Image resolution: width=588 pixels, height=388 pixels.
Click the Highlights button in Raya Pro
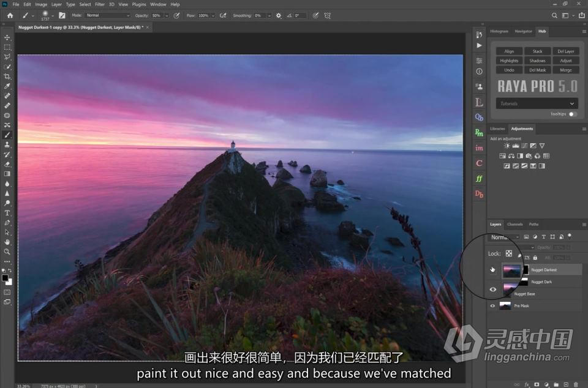[x=509, y=61]
